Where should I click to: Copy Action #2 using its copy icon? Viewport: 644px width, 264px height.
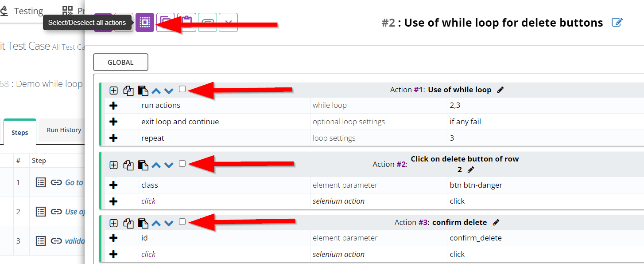[x=128, y=165]
